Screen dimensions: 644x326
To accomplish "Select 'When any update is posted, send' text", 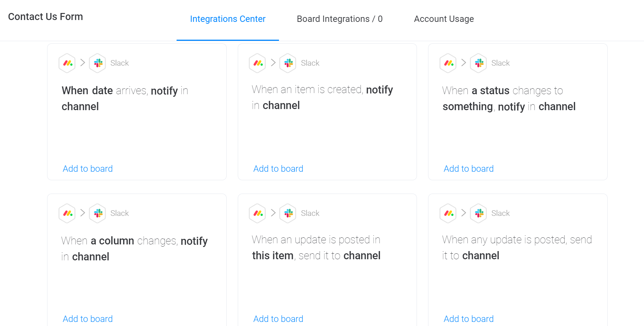I will coord(517,240).
